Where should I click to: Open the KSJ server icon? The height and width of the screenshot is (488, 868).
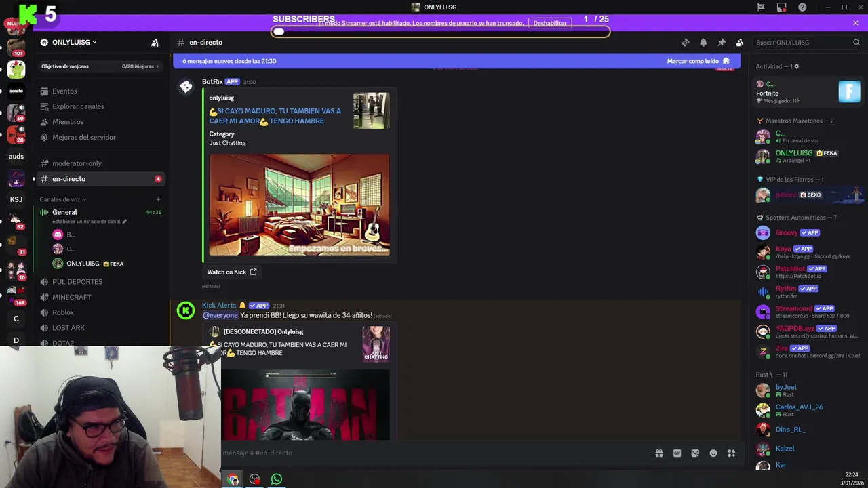[x=16, y=199]
